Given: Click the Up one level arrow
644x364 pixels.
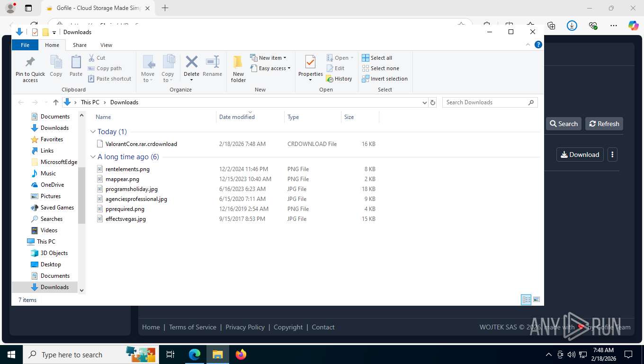Looking at the screenshot, I should coord(56,102).
